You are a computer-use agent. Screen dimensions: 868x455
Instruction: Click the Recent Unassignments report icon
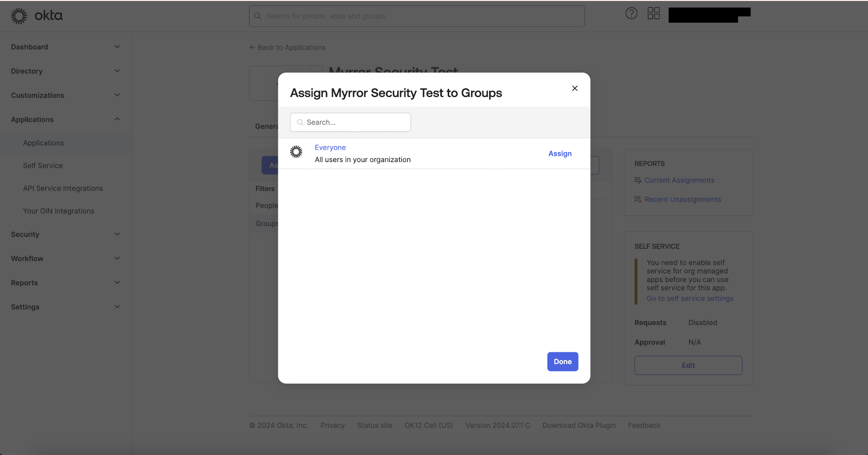(x=638, y=200)
